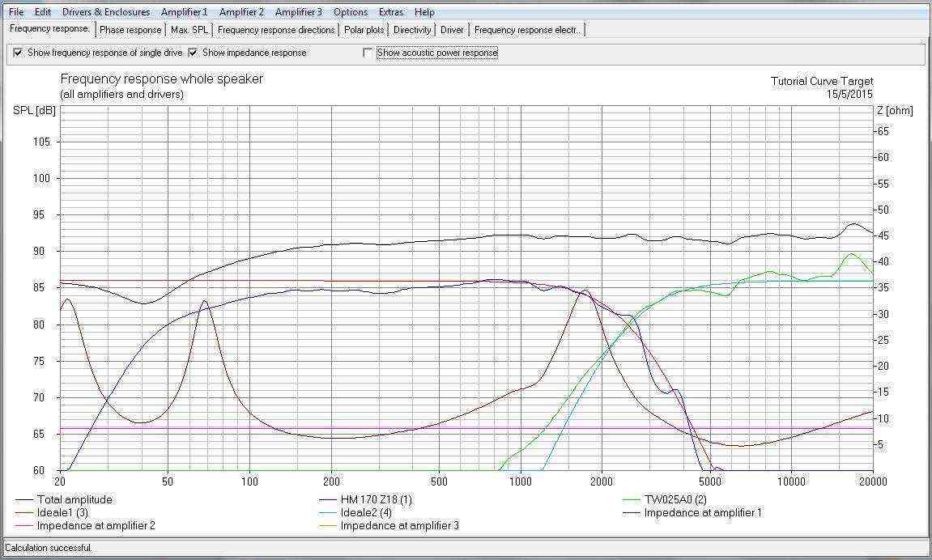Click the 1000 frequency axis label

coord(521,481)
